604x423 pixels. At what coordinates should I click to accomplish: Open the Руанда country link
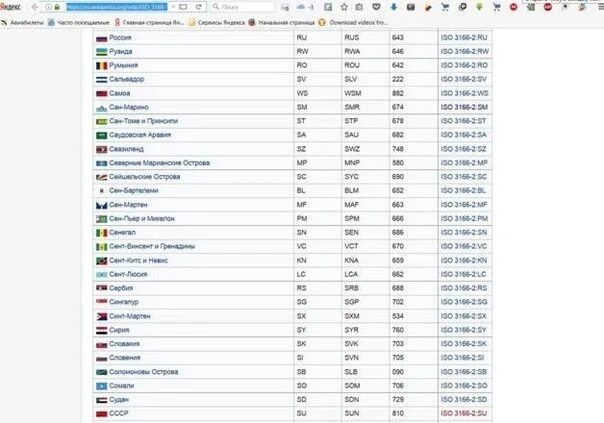(x=121, y=51)
